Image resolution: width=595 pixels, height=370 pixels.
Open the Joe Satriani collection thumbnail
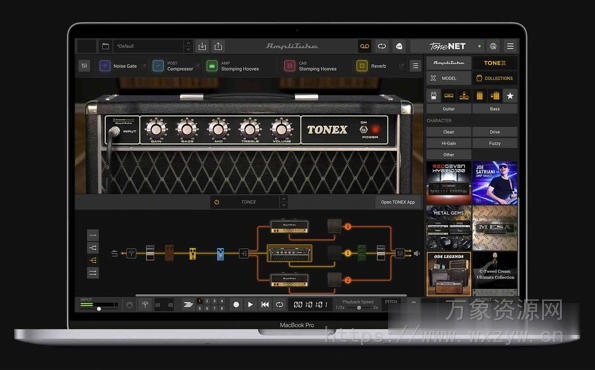[x=495, y=183]
